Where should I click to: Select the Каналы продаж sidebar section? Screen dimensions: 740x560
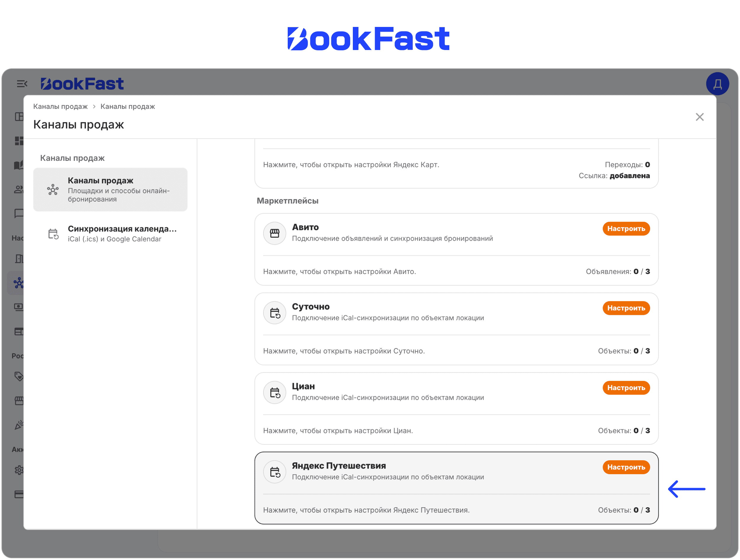(x=110, y=189)
